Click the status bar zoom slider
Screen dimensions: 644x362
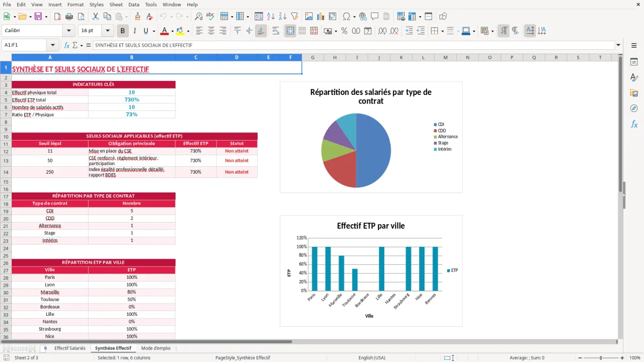(x=600, y=358)
